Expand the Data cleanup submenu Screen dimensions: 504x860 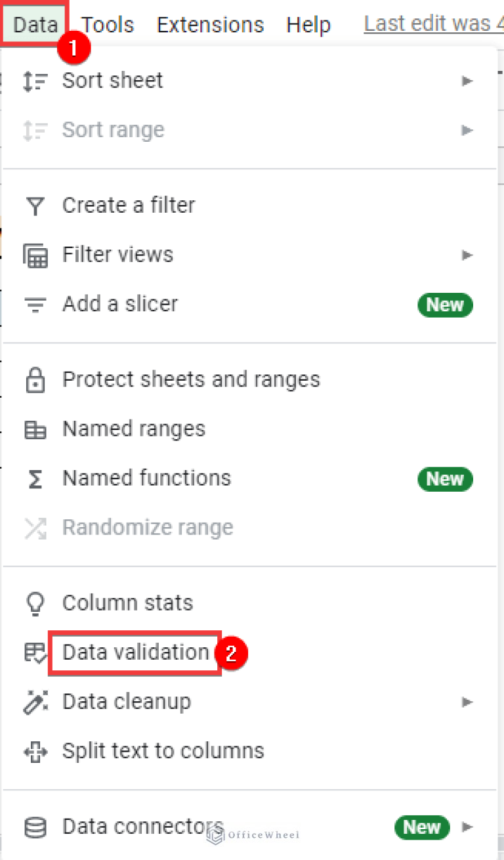(467, 702)
